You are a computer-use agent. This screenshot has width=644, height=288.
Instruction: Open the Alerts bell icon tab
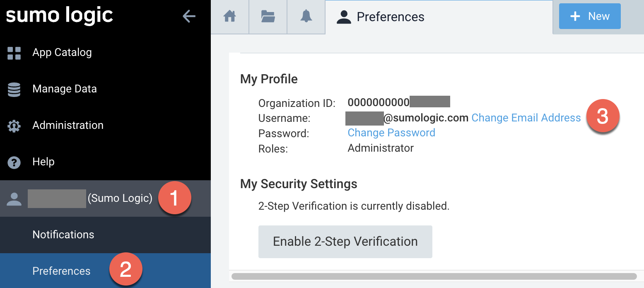(x=306, y=17)
